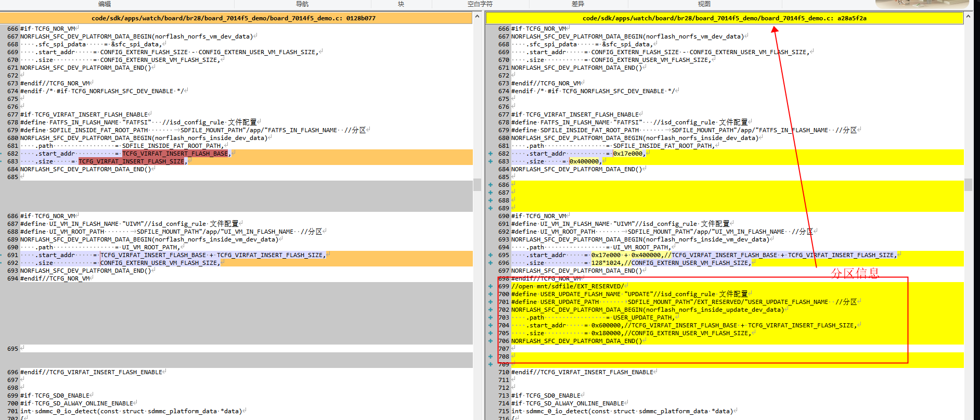
Task: Click the plus marker at blank right line 688
Action: (491, 200)
